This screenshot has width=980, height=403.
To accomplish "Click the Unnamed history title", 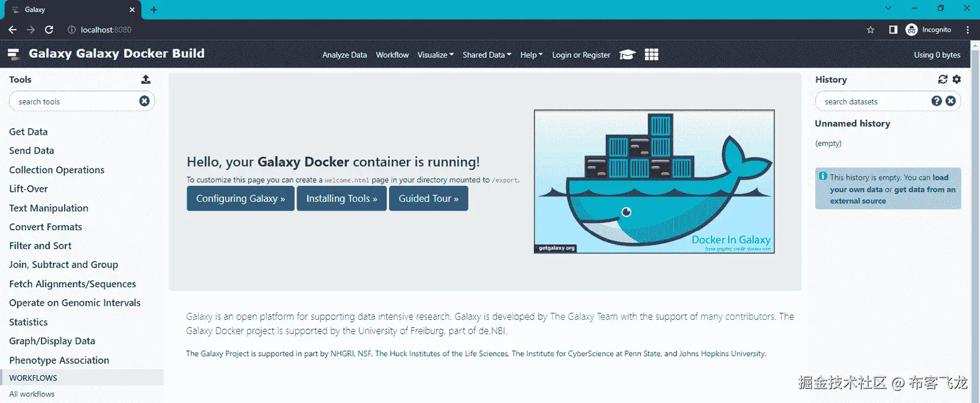I will pyautogui.click(x=852, y=123).
